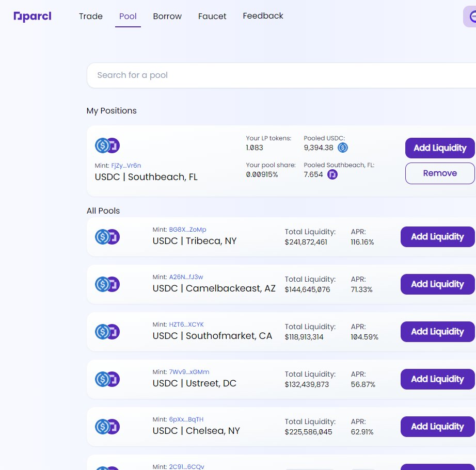Open mint address link 7Wv9...xGMm
The height and width of the screenshot is (470, 476).
(189, 372)
